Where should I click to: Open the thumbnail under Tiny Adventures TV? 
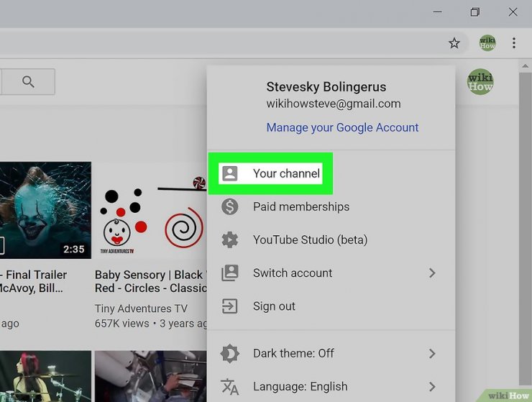(151, 376)
